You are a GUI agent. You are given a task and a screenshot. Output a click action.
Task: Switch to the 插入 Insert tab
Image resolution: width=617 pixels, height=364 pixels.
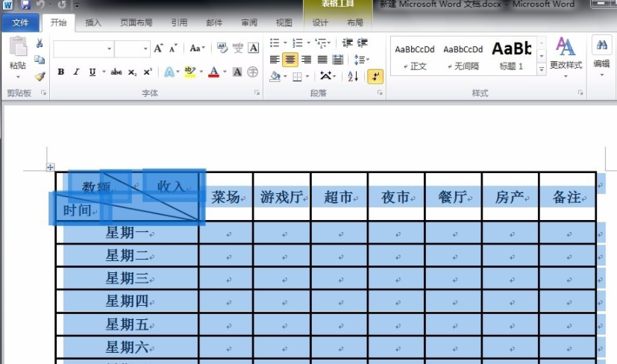point(93,22)
